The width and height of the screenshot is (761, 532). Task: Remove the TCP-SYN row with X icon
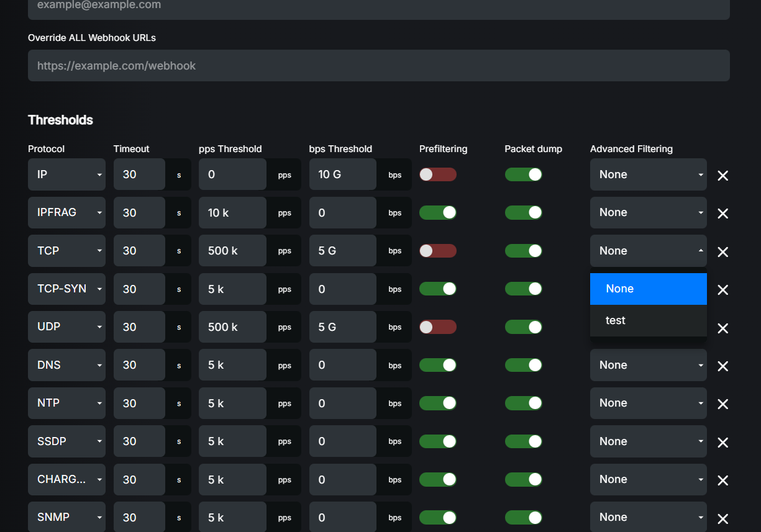722,290
